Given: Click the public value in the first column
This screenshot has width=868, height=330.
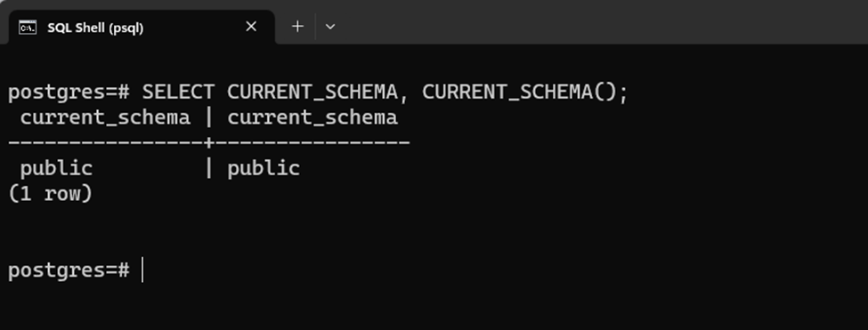Looking at the screenshot, I should (x=56, y=169).
